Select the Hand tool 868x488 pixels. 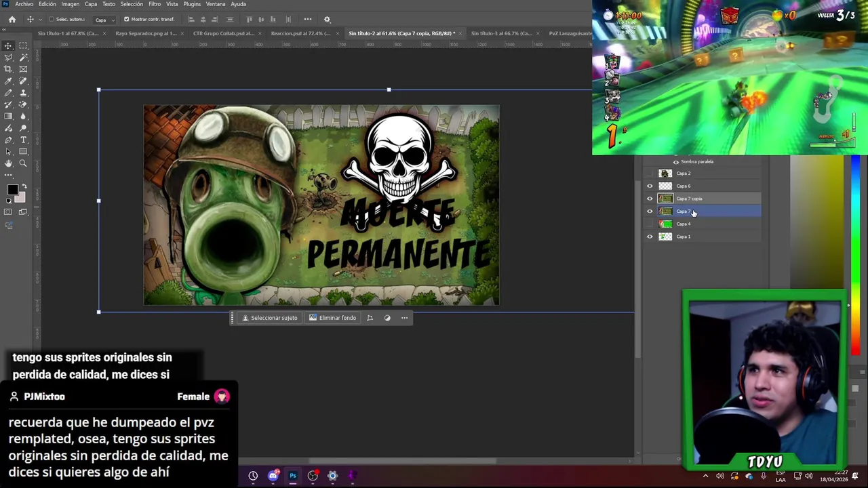pyautogui.click(x=8, y=163)
